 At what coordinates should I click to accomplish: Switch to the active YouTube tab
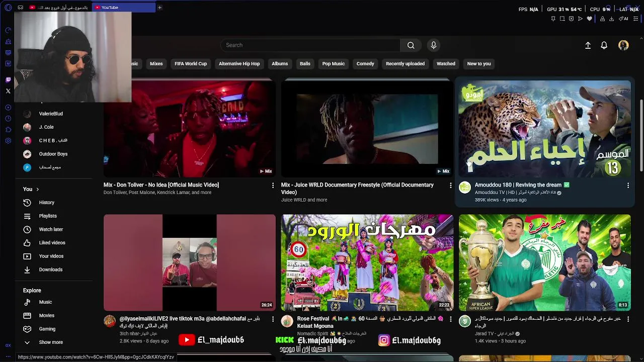coord(124,8)
